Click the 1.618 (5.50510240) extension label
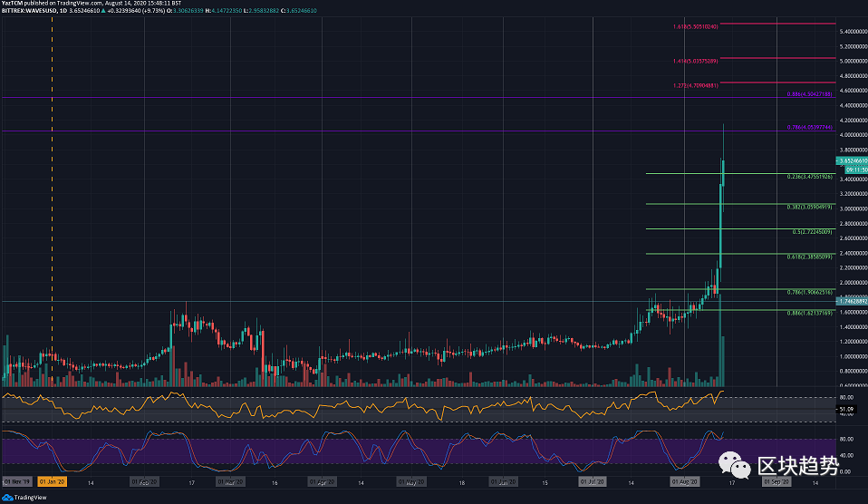 click(695, 26)
